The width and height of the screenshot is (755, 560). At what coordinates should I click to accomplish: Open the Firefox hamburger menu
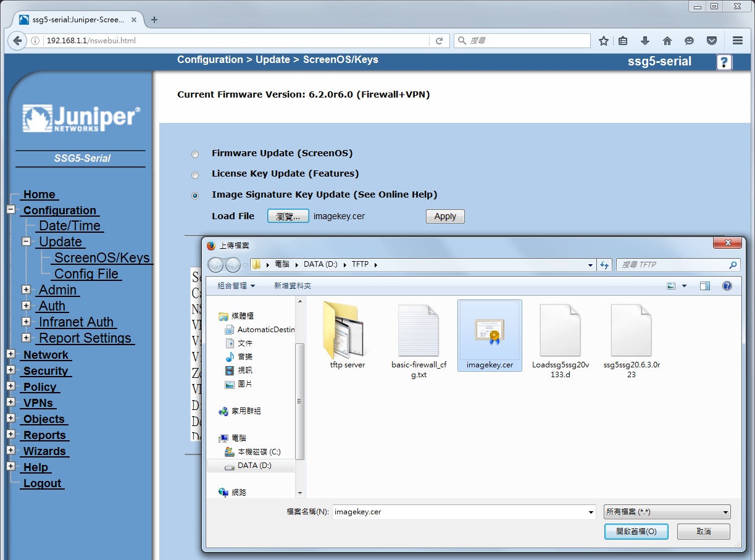coord(738,40)
